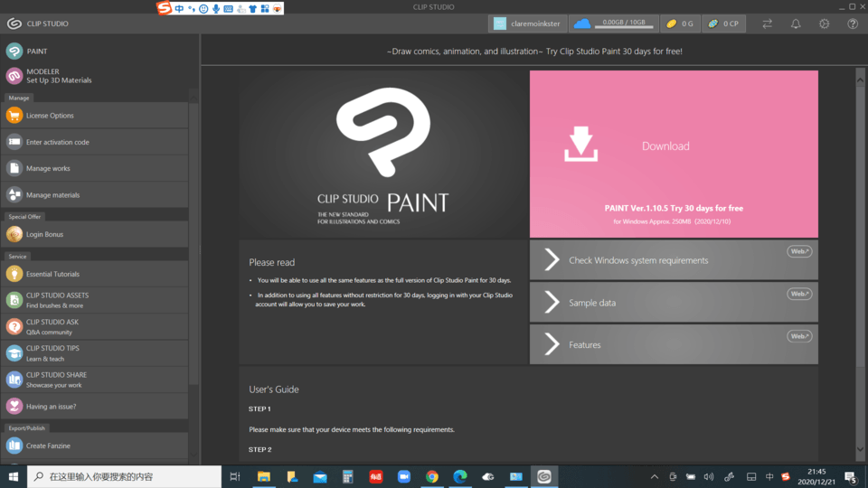This screenshot has width=868, height=488.
Task: Click Web badge on system requirements row
Action: [799, 251]
